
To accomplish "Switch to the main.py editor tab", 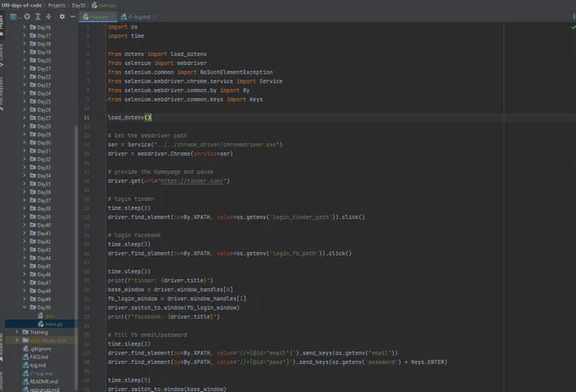I will [x=97, y=17].
